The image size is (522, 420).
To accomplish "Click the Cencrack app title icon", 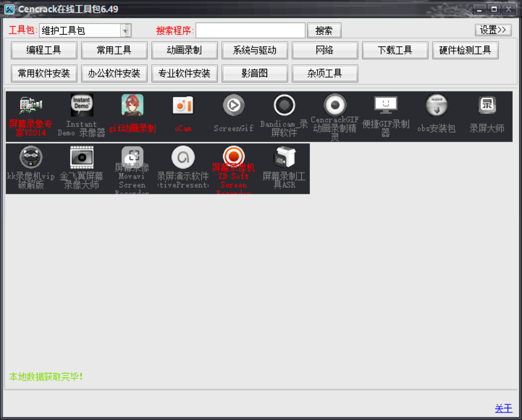I will point(9,9).
